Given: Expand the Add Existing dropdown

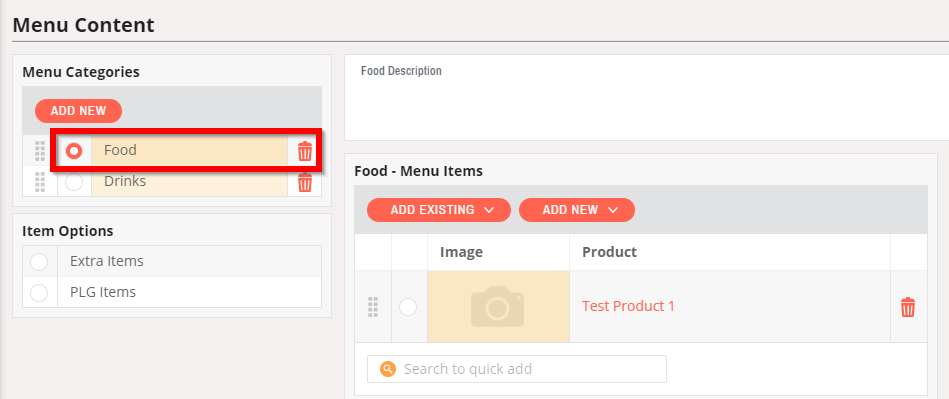Looking at the screenshot, I should pos(439,210).
